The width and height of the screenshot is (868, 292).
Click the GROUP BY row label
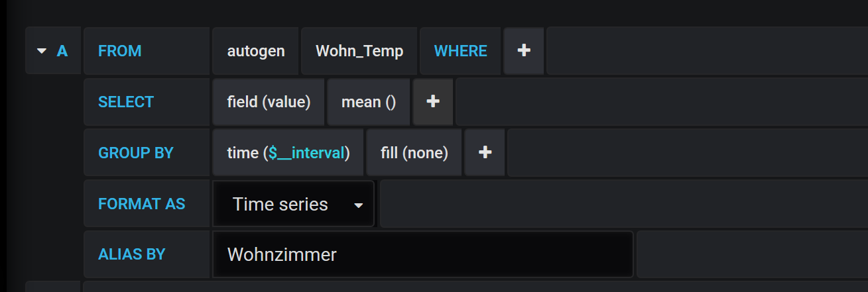click(136, 153)
